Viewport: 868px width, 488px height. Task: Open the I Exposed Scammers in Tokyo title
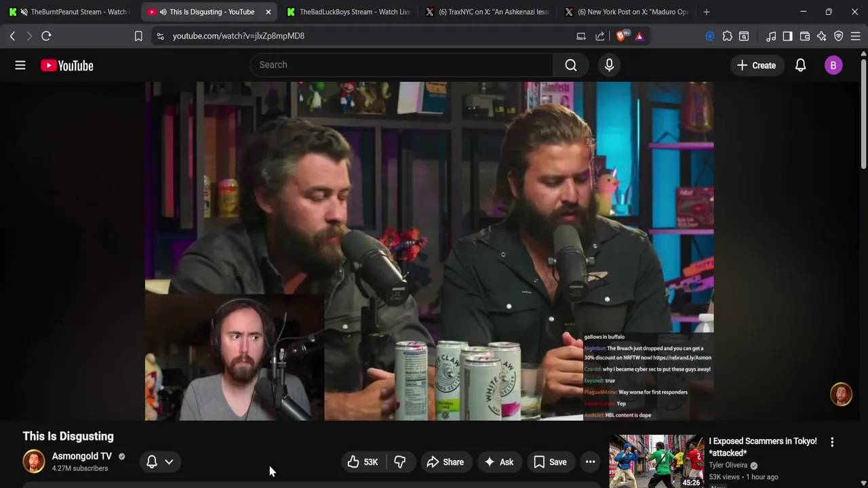tap(763, 447)
